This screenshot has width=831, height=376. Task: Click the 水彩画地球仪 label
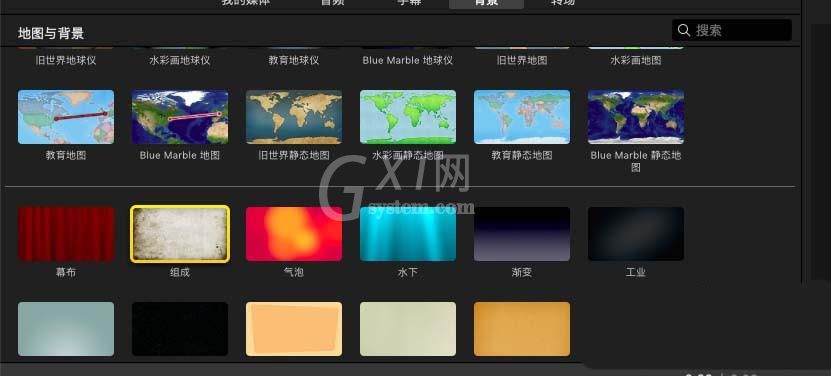(180, 60)
